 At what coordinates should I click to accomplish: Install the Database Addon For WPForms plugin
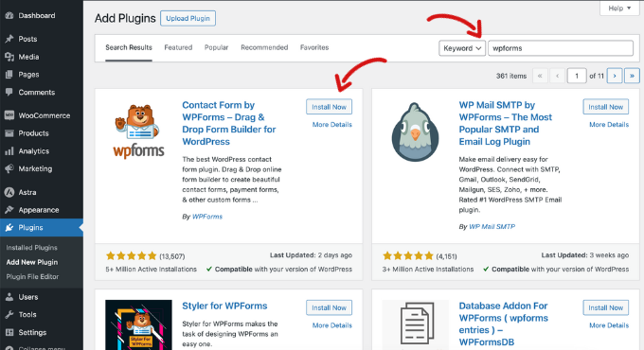point(606,307)
